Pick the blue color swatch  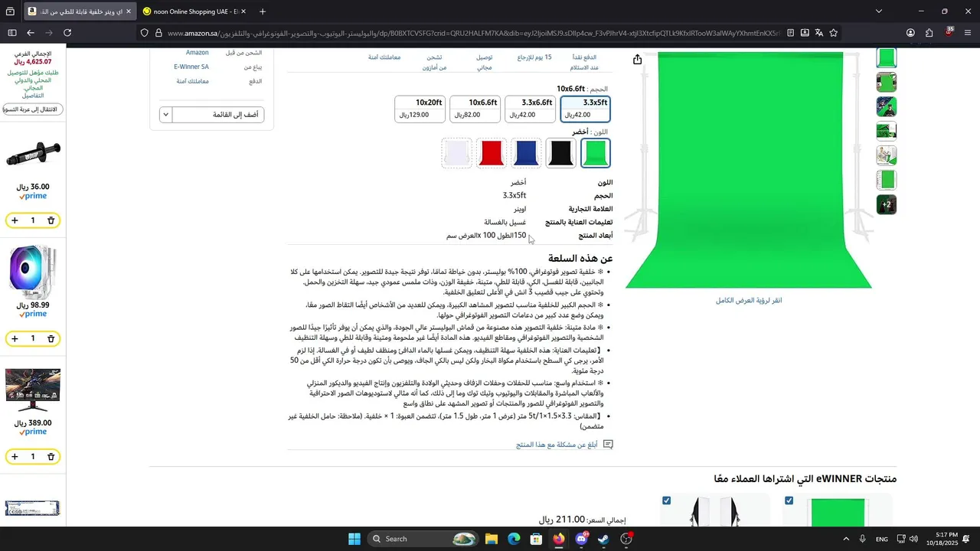(x=526, y=153)
